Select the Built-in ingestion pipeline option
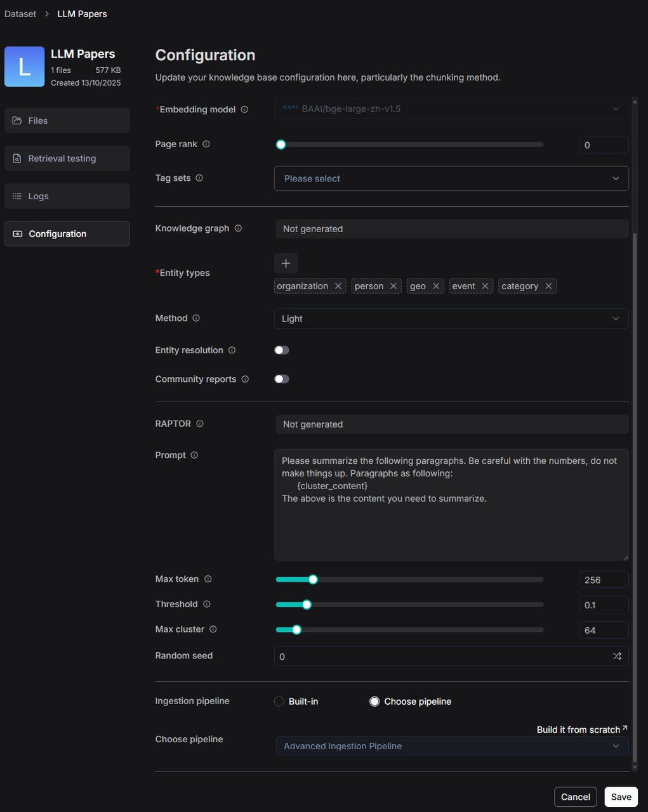The width and height of the screenshot is (648, 812). pyautogui.click(x=279, y=702)
